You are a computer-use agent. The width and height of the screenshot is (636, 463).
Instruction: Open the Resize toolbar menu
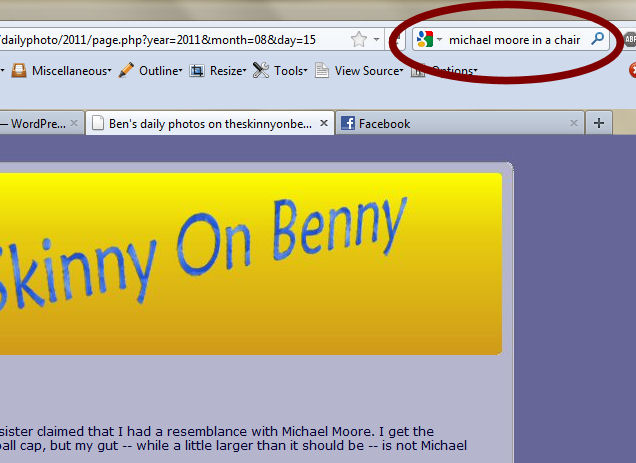pyautogui.click(x=216, y=71)
